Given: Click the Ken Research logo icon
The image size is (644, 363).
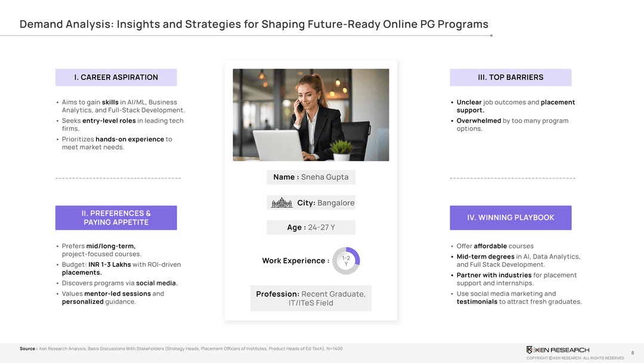Looking at the screenshot, I should coord(530,350).
